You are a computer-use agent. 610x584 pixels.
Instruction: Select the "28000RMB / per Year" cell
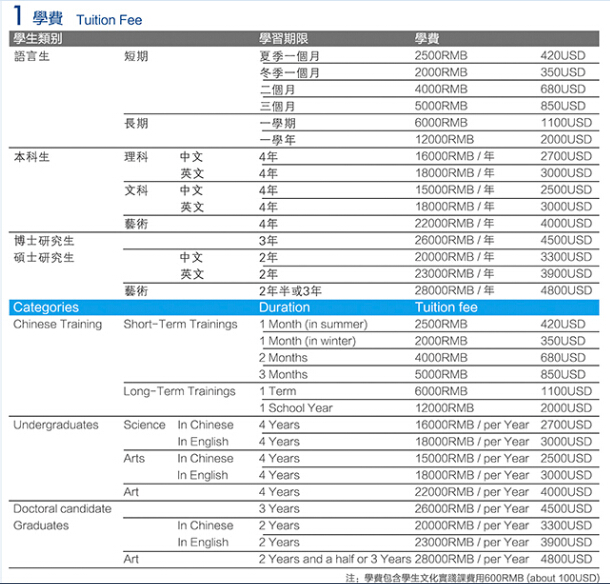(x=472, y=559)
